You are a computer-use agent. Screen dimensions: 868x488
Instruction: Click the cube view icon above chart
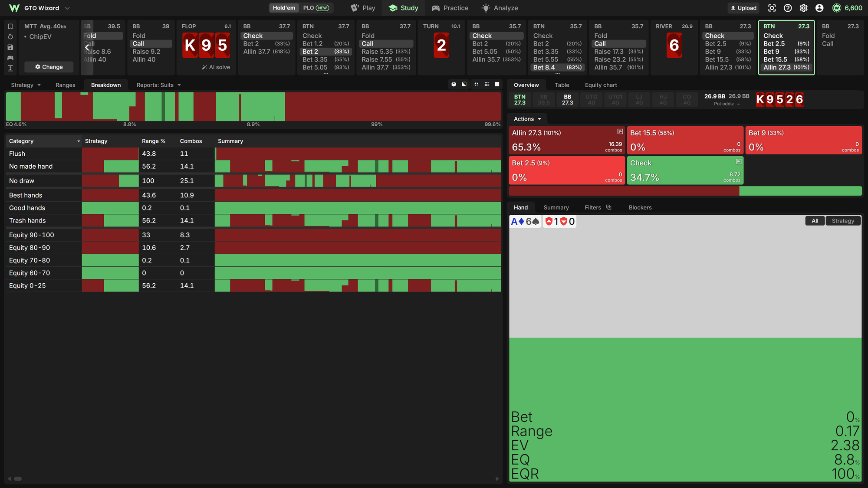coord(454,84)
